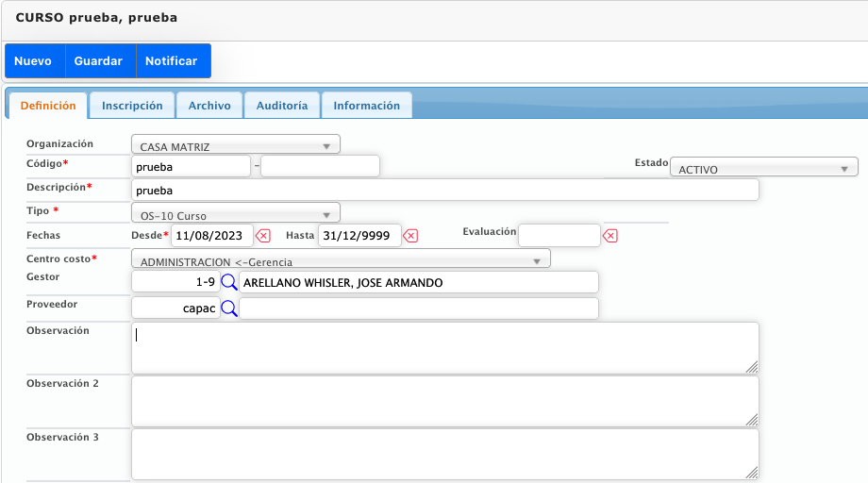This screenshot has width=868, height=483.
Task: Clear the Hasta date with its delete icon
Action: [411, 236]
